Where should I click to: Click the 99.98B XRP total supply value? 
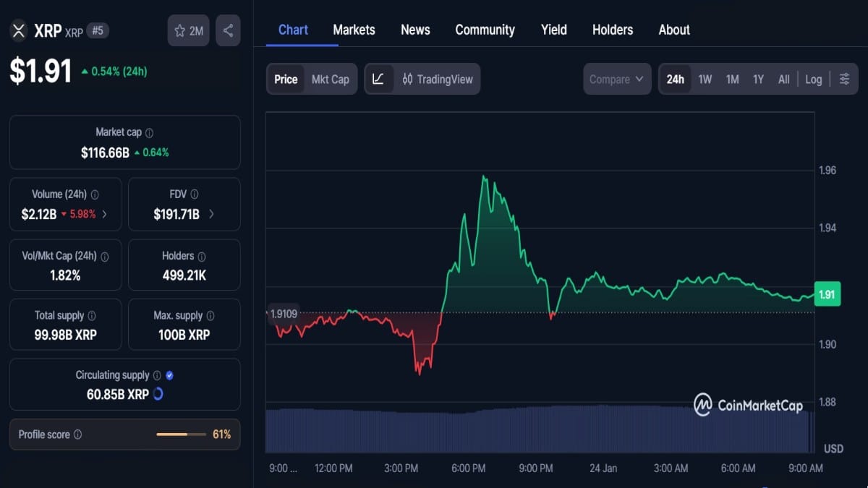tap(66, 335)
